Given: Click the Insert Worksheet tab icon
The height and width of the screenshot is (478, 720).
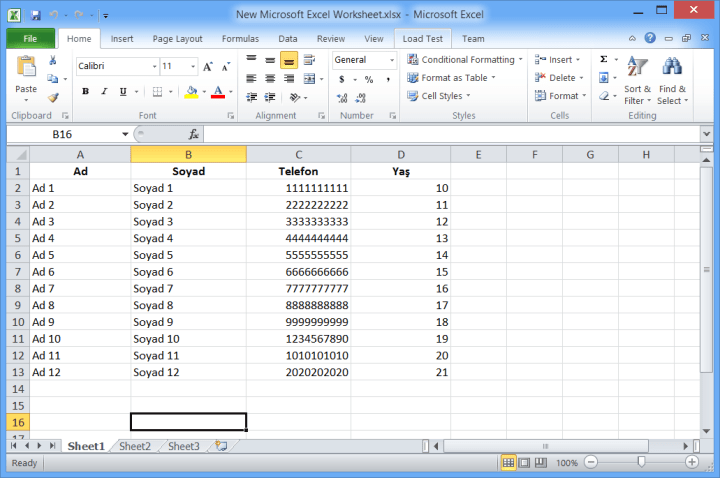Looking at the screenshot, I should tap(220, 446).
